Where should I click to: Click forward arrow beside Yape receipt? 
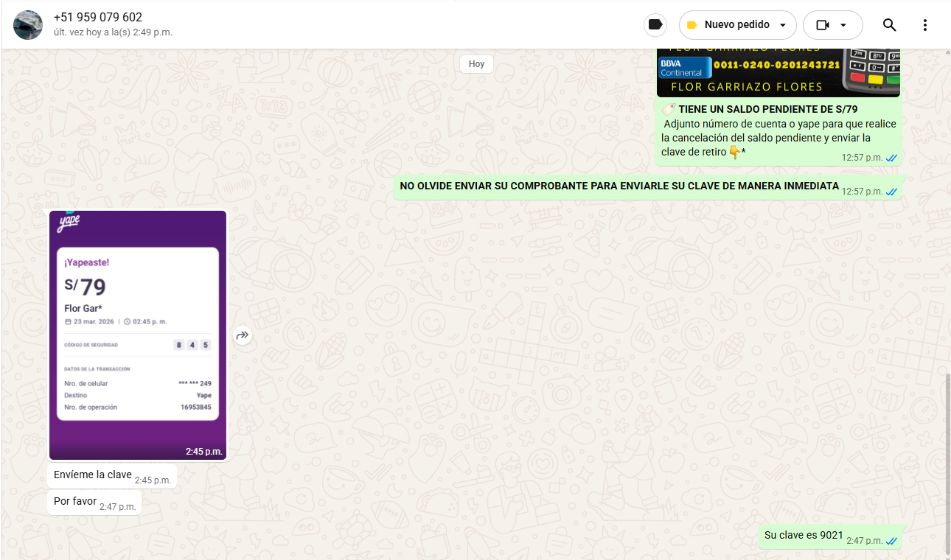pos(243,336)
